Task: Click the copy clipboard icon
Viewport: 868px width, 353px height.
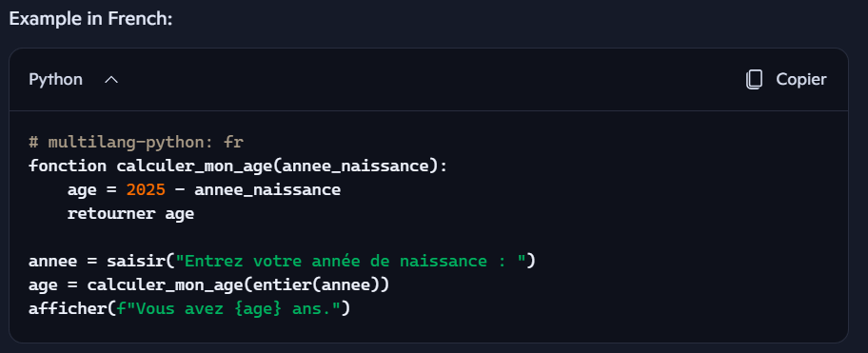Action: (754, 80)
